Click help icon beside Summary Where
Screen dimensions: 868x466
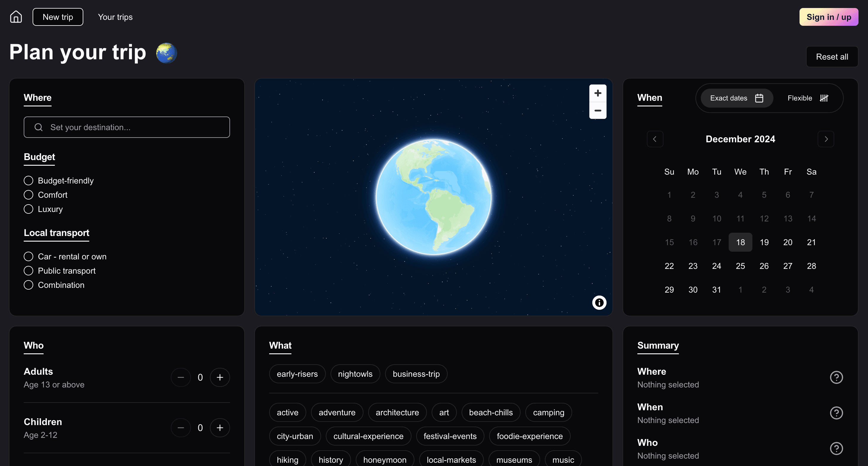pyautogui.click(x=836, y=377)
